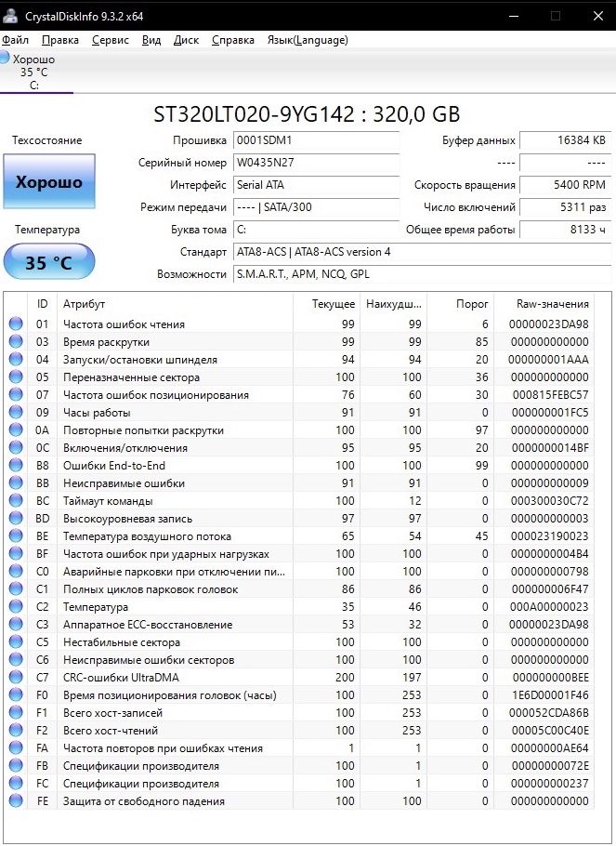This screenshot has width=616, height=846.
Task: Open the Файл menu
Action: click(15, 40)
